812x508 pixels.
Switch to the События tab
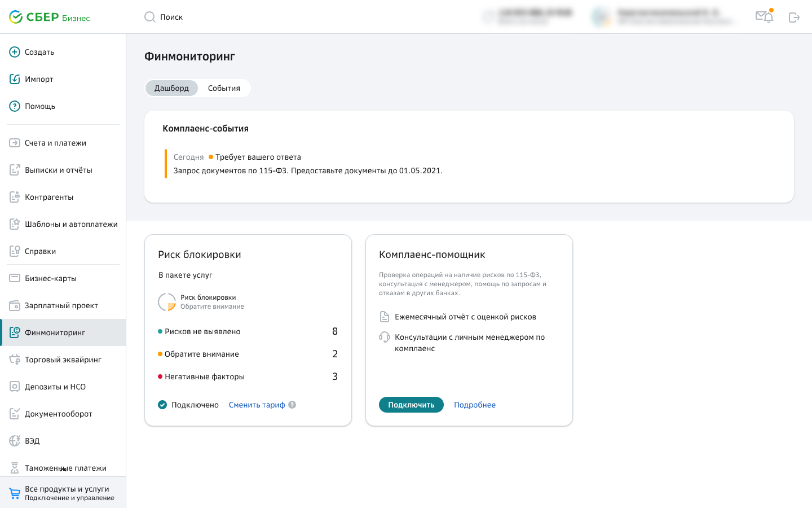point(224,88)
